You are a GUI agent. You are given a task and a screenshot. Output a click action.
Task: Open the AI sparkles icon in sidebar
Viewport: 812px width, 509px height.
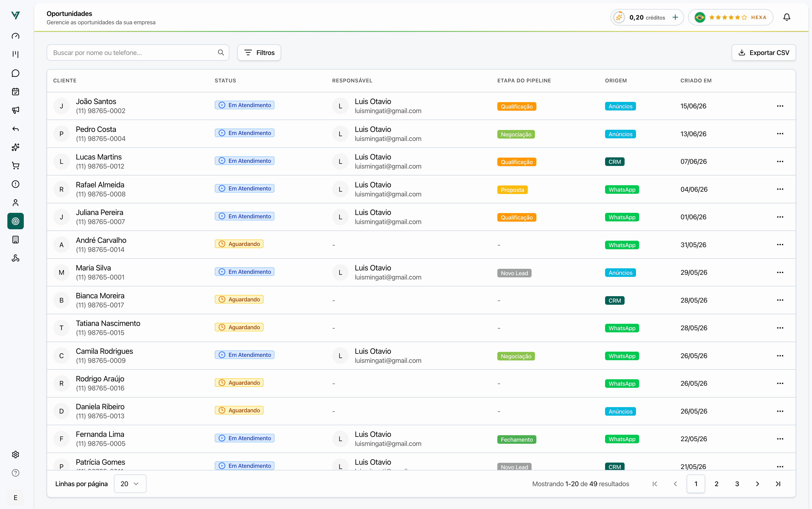(x=15, y=147)
